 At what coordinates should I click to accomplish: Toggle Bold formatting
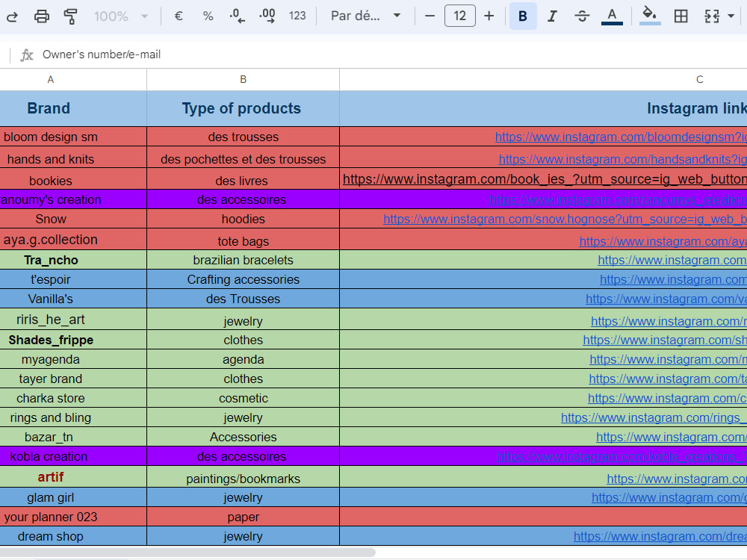pyautogui.click(x=523, y=16)
